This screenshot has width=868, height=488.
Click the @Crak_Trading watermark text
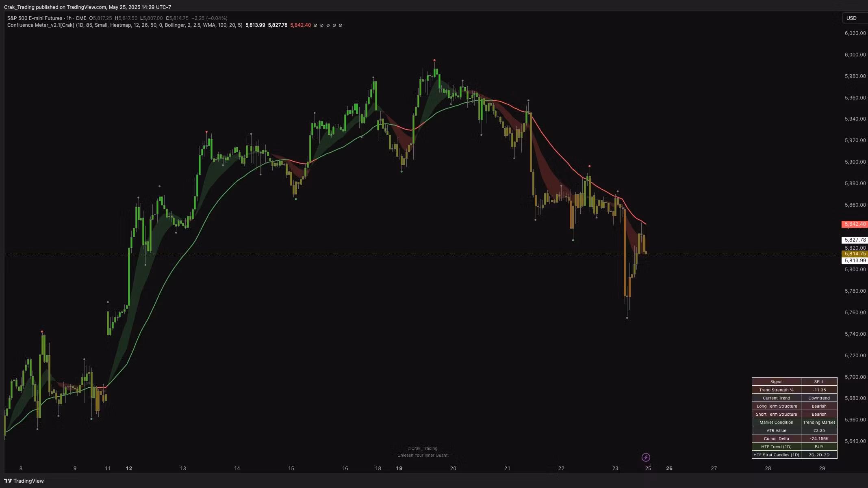[422, 448]
